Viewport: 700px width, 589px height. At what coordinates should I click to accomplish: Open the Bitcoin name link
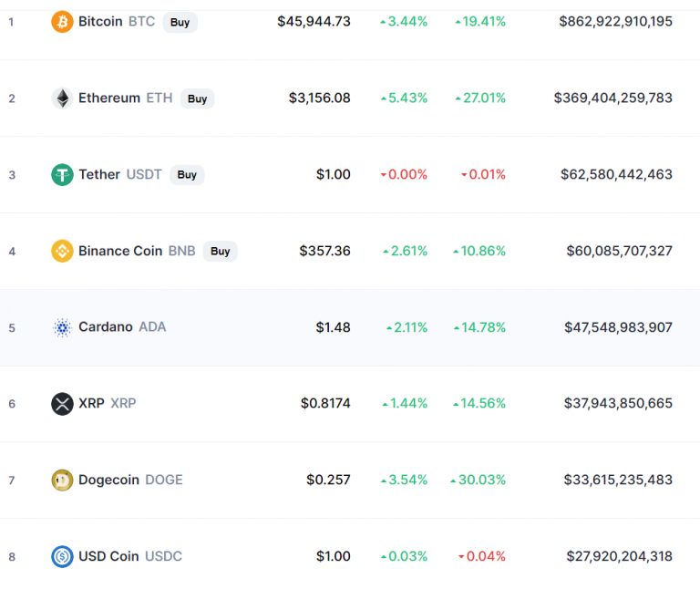100,21
